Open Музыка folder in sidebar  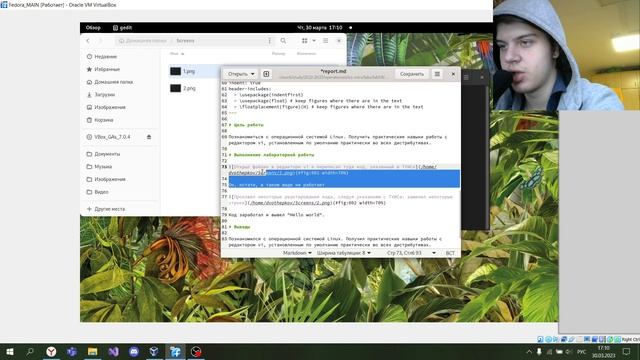[x=103, y=167]
